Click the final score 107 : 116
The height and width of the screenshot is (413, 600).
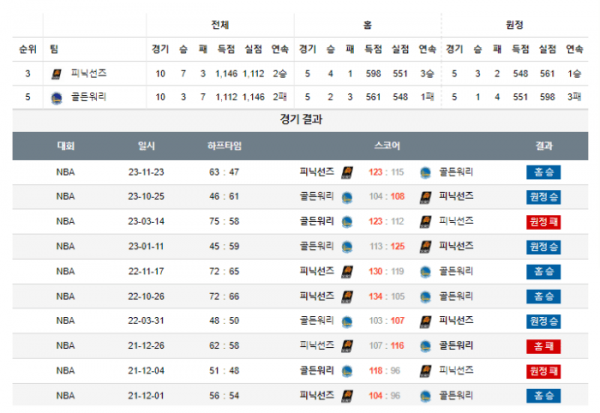point(386,346)
